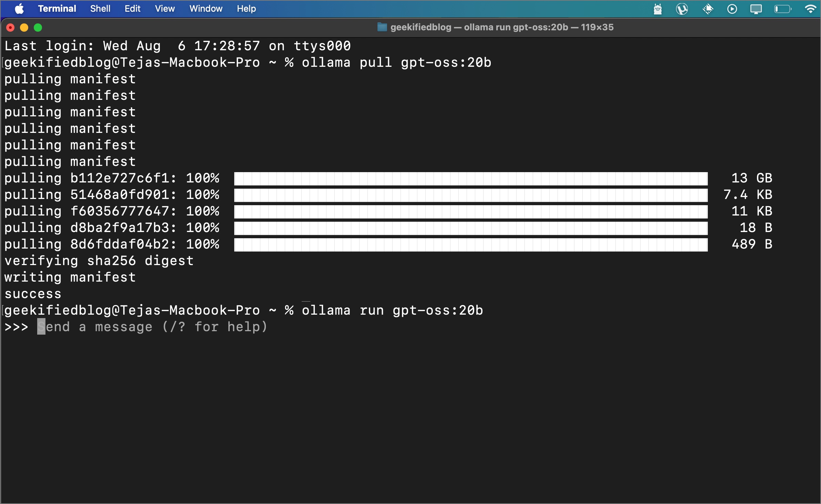Click the µTorrent status bar icon
821x504 pixels.
point(683,9)
